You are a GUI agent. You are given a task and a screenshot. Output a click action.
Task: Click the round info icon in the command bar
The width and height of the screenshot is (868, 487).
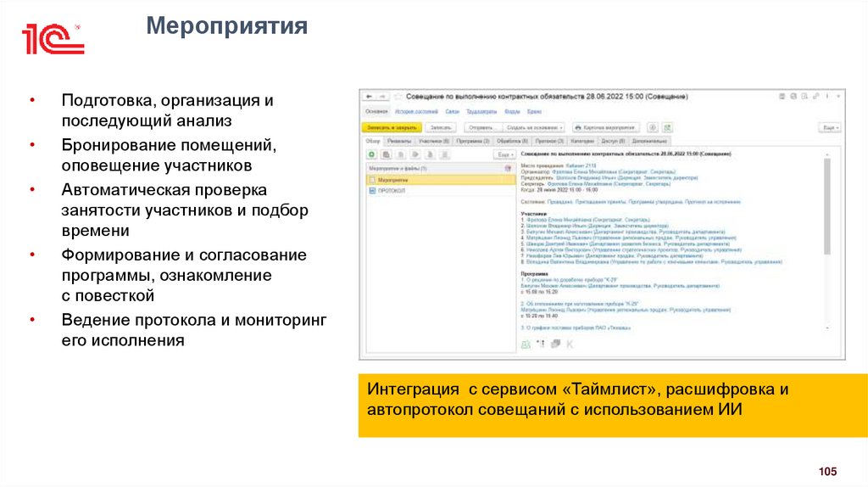tap(653, 127)
